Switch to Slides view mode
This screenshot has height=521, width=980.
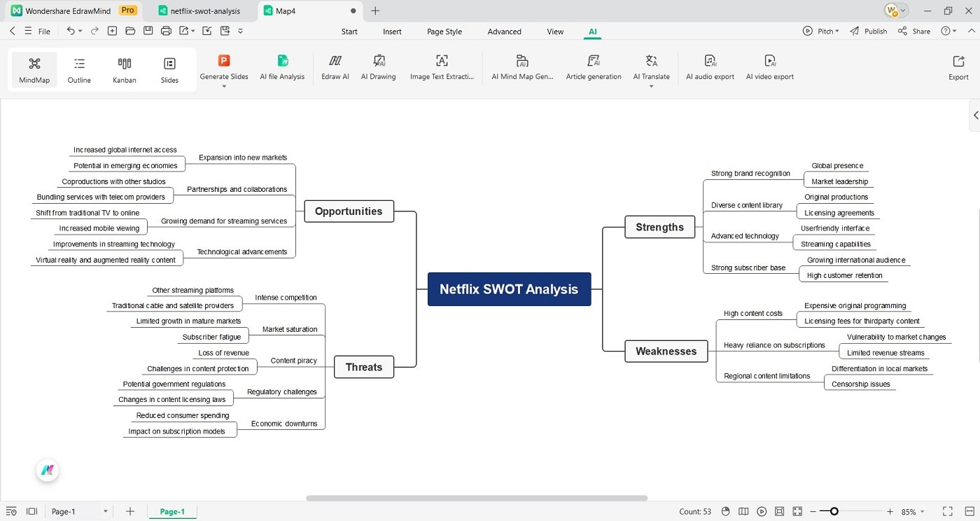tap(169, 70)
